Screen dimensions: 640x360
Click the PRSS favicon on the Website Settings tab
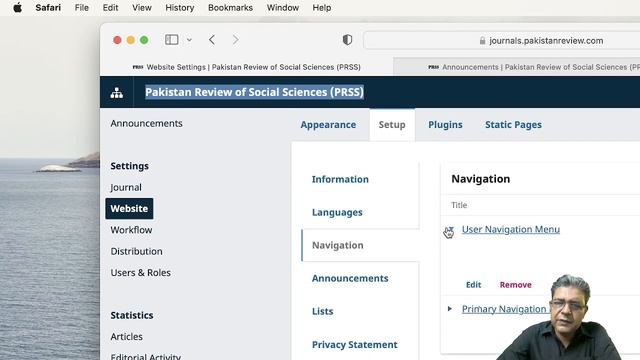[138, 67]
